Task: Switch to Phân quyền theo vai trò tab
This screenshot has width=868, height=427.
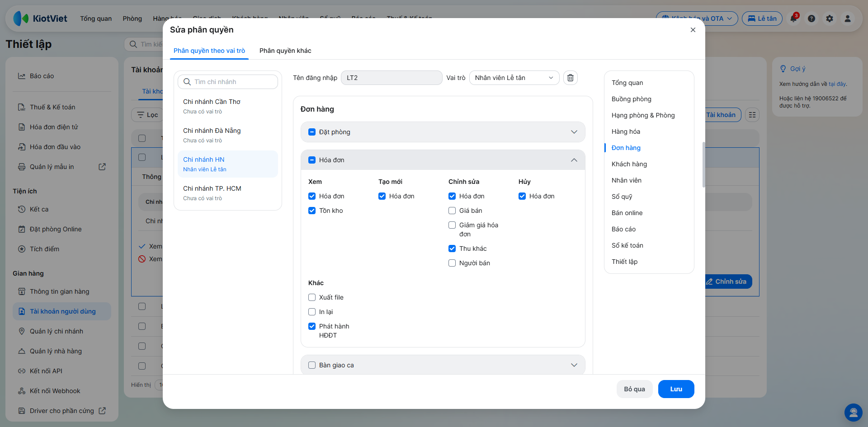Action: (x=209, y=51)
